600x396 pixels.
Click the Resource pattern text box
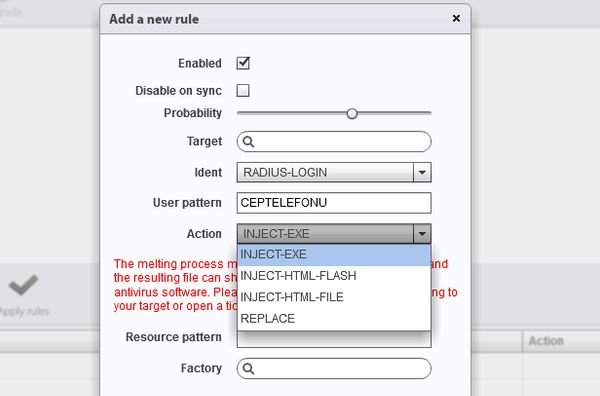coord(334,339)
